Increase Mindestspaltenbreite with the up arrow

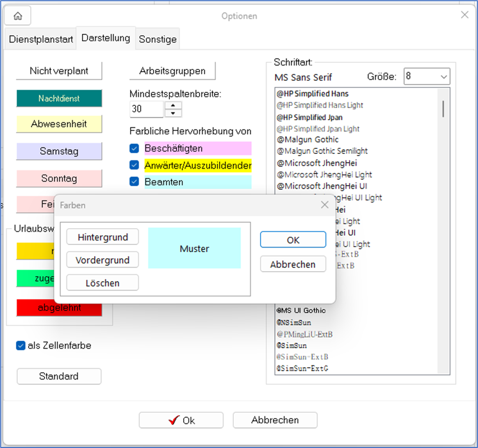click(173, 105)
